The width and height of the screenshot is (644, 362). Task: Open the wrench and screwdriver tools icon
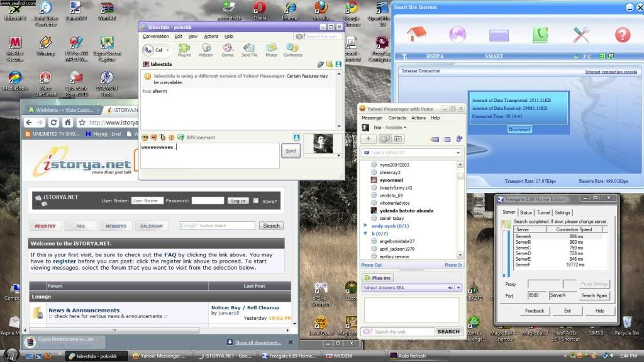click(x=581, y=35)
